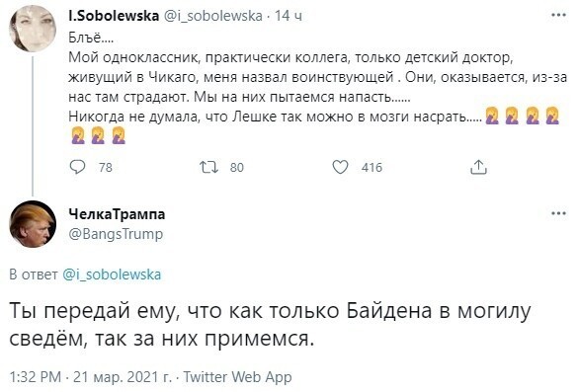Viewport: 579px width, 392px height.
Task: Open the ЧелкаТрампа display name
Action: click(117, 214)
